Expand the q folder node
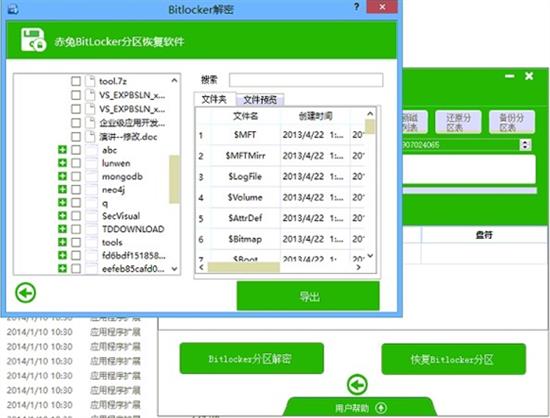This screenshot has height=418, width=550. [x=62, y=203]
